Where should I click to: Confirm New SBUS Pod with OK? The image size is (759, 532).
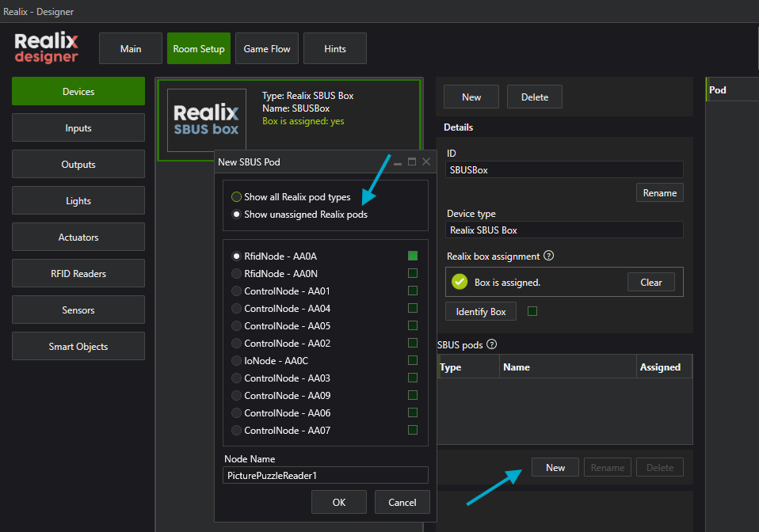(339, 502)
